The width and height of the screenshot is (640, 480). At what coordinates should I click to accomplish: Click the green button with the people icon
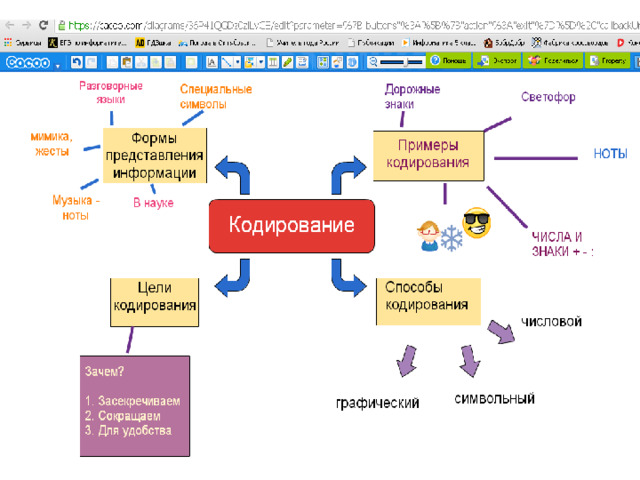(553, 61)
